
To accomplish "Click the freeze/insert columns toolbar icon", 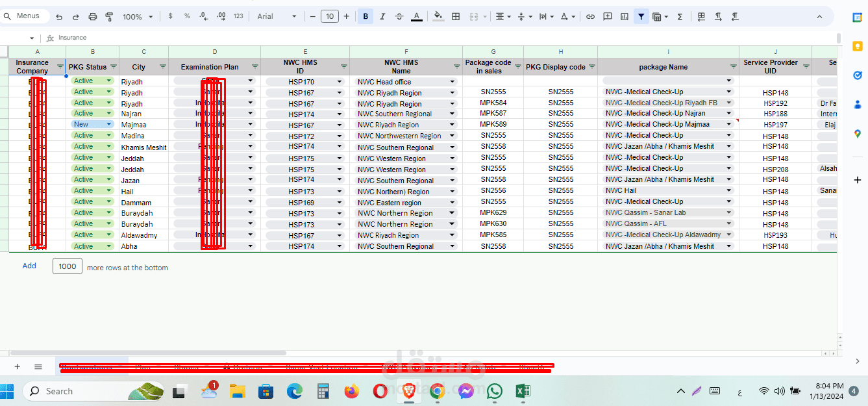I will click(x=702, y=16).
